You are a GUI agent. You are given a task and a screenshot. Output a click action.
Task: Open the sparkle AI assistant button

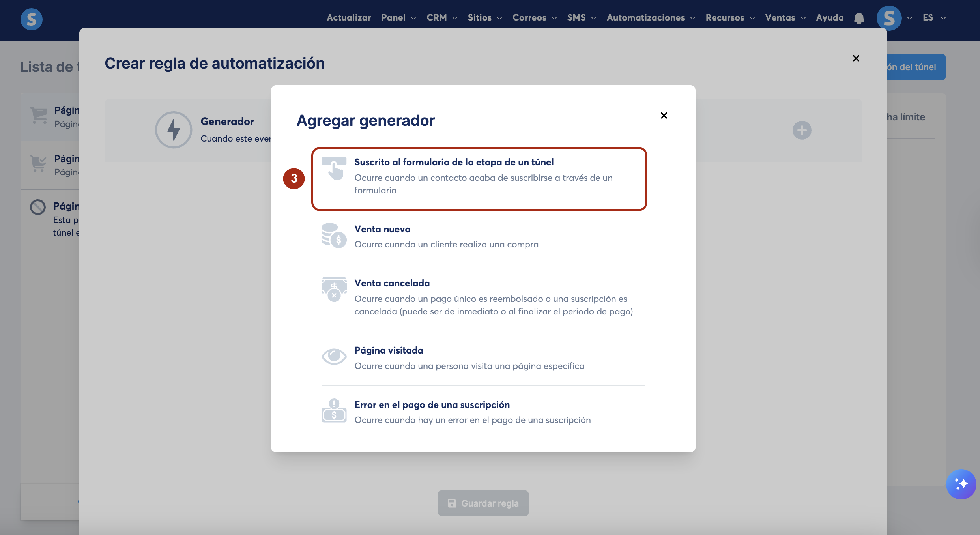(x=961, y=484)
